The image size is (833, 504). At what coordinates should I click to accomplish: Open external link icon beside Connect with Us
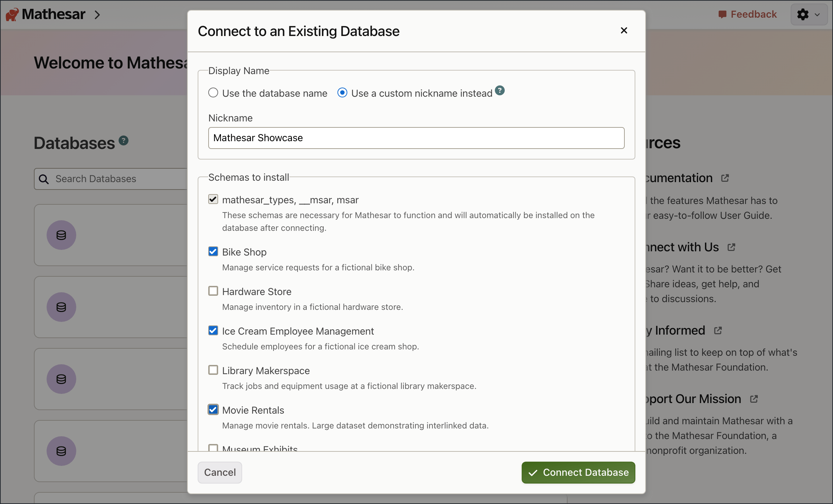(731, 247)
